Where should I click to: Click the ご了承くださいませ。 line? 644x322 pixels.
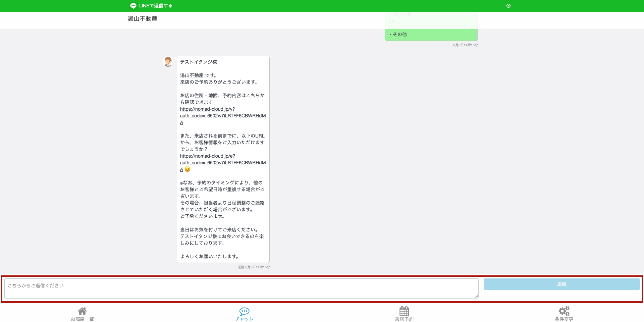(x=203, y=216)
